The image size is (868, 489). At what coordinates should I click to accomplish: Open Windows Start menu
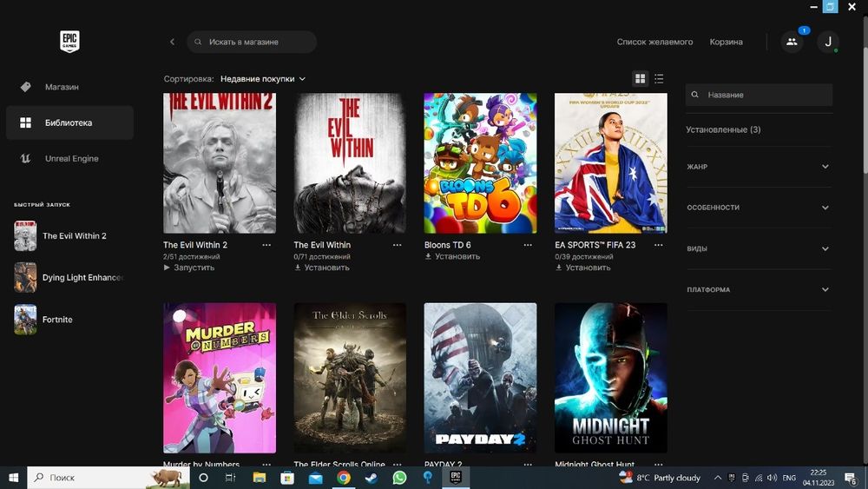pos(13,478)
